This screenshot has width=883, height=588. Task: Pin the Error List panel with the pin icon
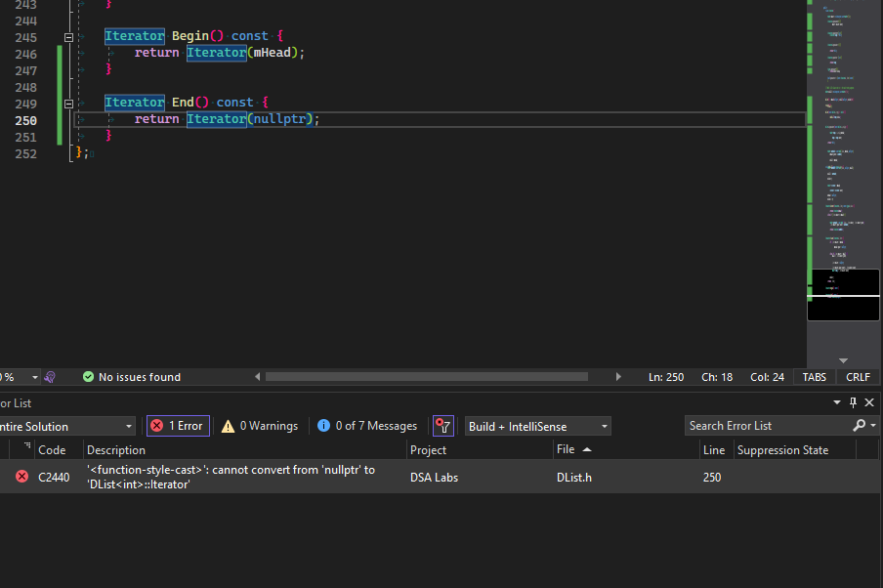[851, 401]
